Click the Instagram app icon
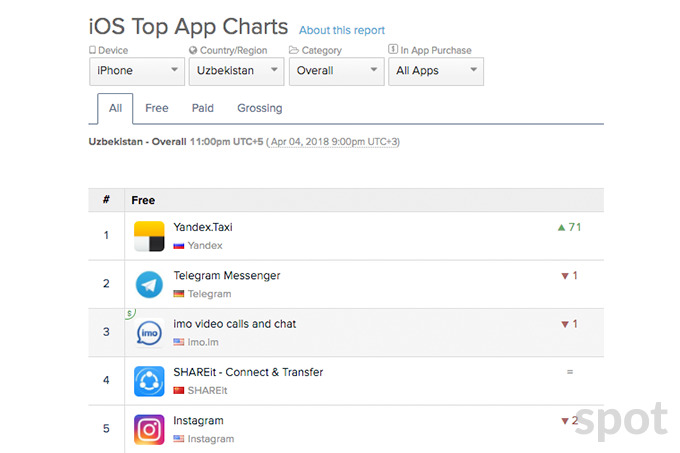The height and width of the screenshot is (453, 680). (149, 428)
